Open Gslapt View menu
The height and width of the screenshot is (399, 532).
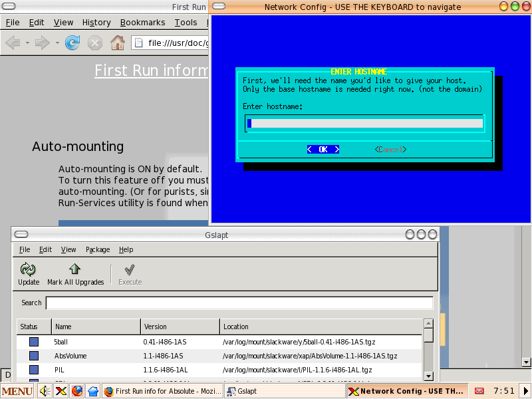(x=68, y=249)
